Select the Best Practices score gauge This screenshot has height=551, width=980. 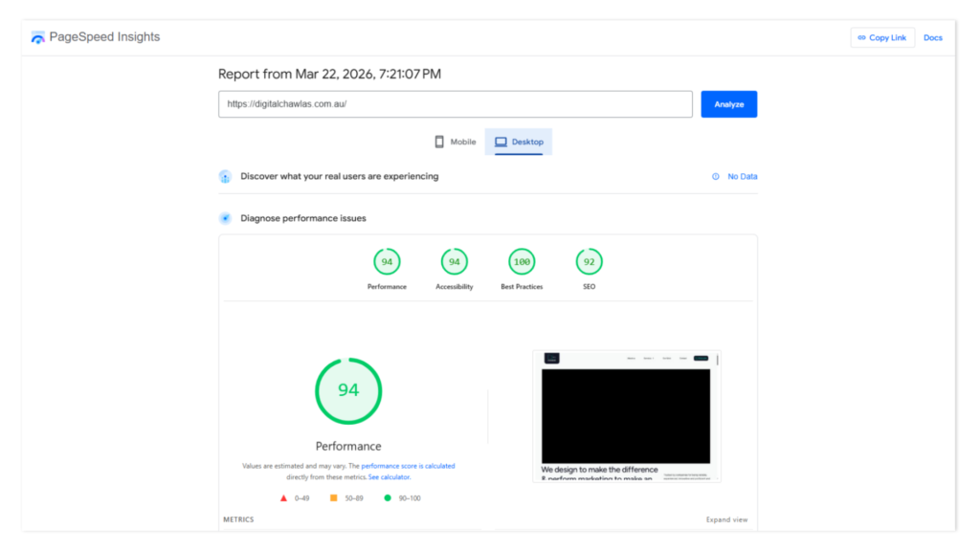coord(522,262)
